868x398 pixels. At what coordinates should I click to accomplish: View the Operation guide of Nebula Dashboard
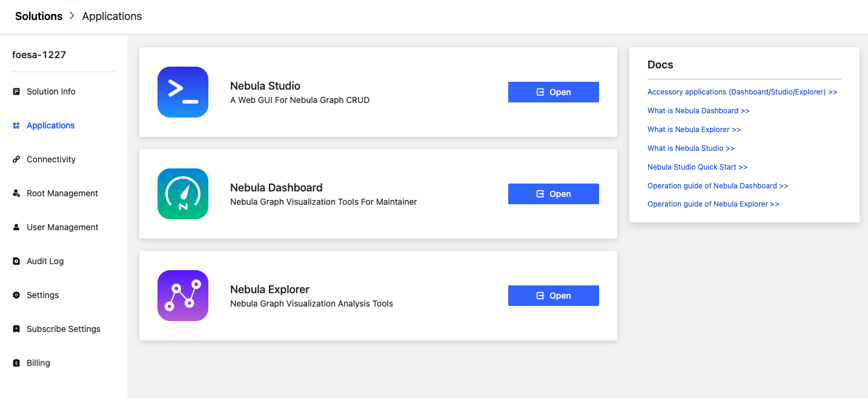pos(718,186)
